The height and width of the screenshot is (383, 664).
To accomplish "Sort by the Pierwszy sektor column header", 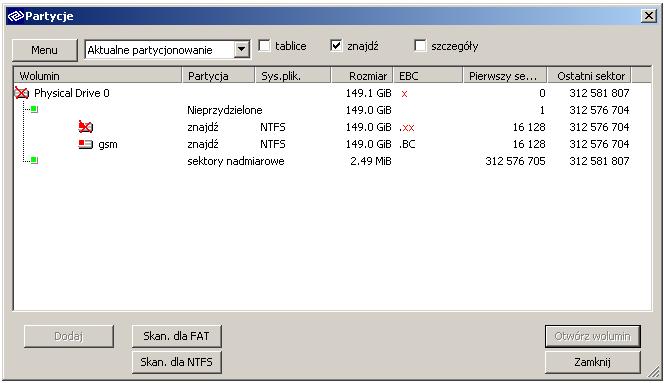I will tap(505, 76).
